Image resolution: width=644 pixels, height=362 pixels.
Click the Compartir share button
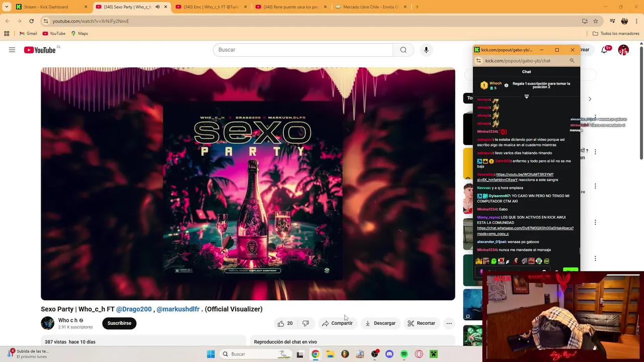tap(337, 323)
